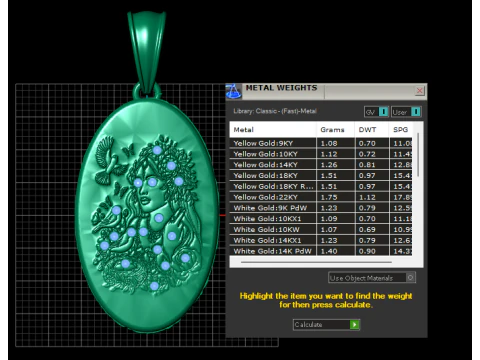Image resolution: width=480 pixels, height=360 pixels.
Task: Click the Calculate button
Action: click(326, 324)
